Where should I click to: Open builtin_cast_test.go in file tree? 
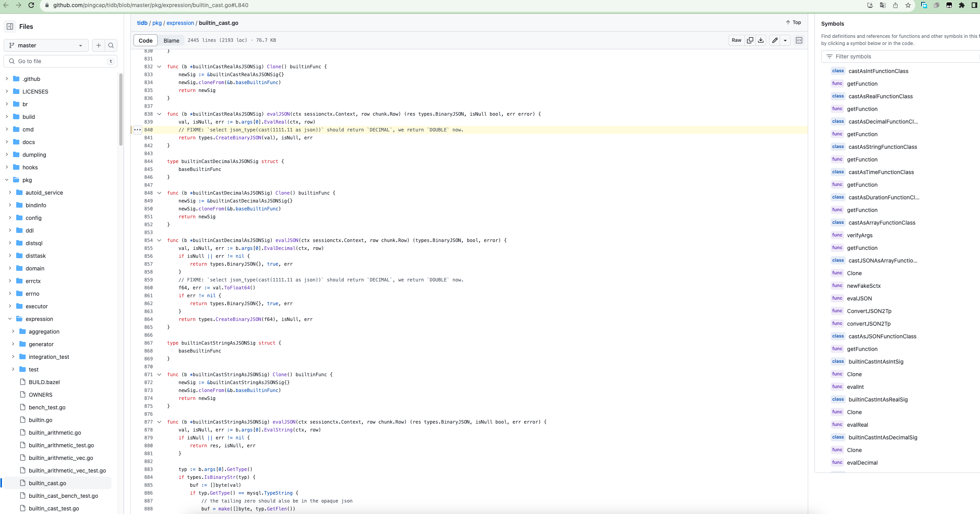(x=54, y=508)
